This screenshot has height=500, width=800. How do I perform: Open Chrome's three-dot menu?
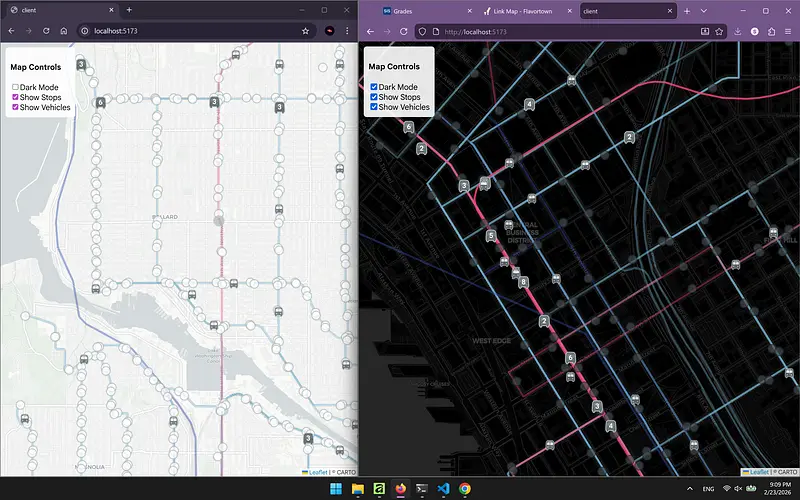coord(346,31)
